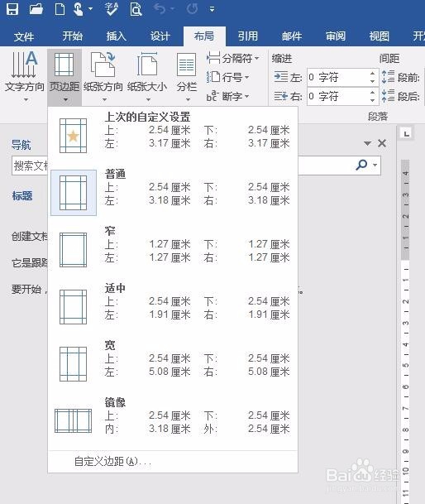Select the 标题 headings tab in navigation
Image resolution: width=425 pixels, height=504 pixels.
(x=22, y=195)
